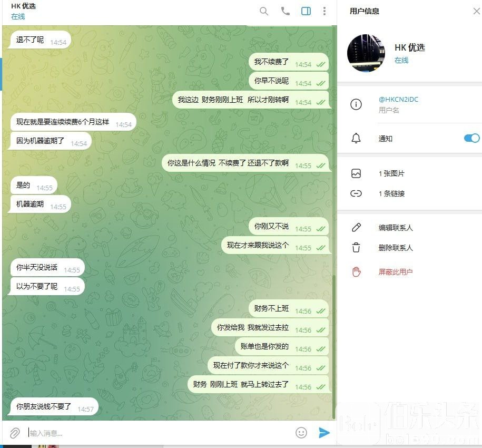Click the paperclip attach file icon

(x=14, y=433)
